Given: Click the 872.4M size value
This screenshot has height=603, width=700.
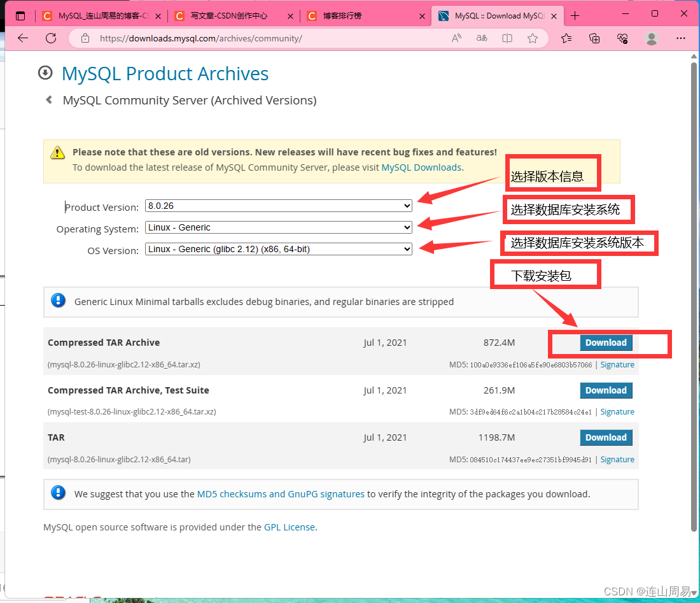Looking at the screenshot, I should pos(499,343).
